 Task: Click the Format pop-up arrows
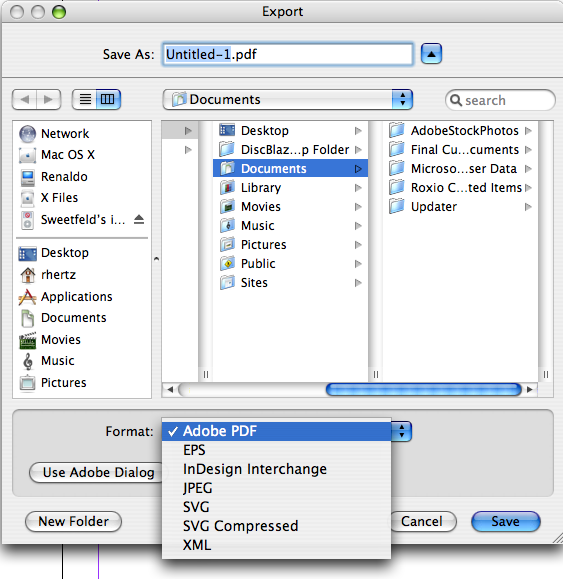tap(402, 431)
